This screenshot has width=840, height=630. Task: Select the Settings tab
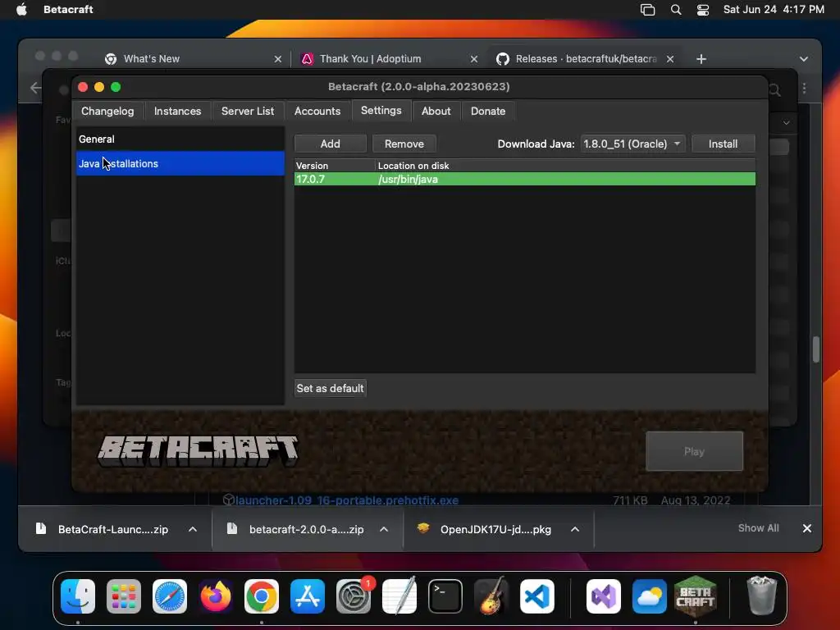pyautogui.click(x=381, y=111)
